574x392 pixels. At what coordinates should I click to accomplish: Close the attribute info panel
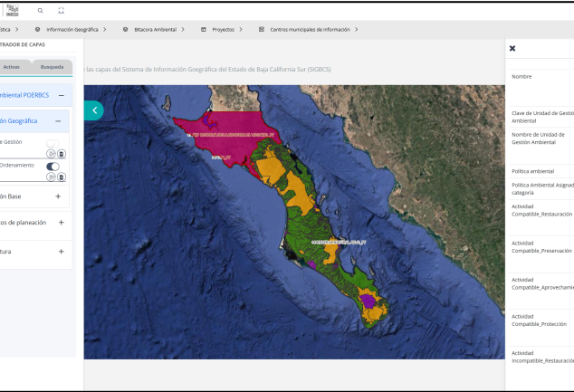512,48
